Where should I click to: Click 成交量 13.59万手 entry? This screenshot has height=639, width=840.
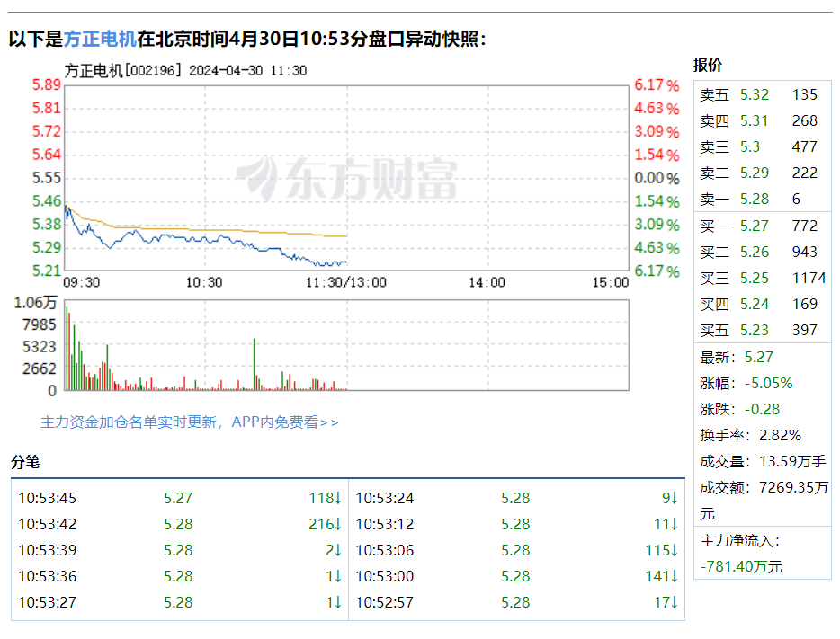pyautogui.click(x=763, y=461)
